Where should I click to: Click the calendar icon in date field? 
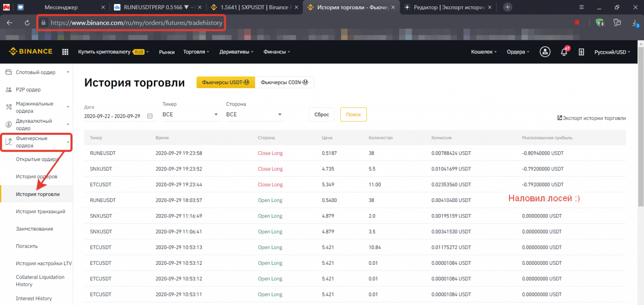click(x=150, y=116)
